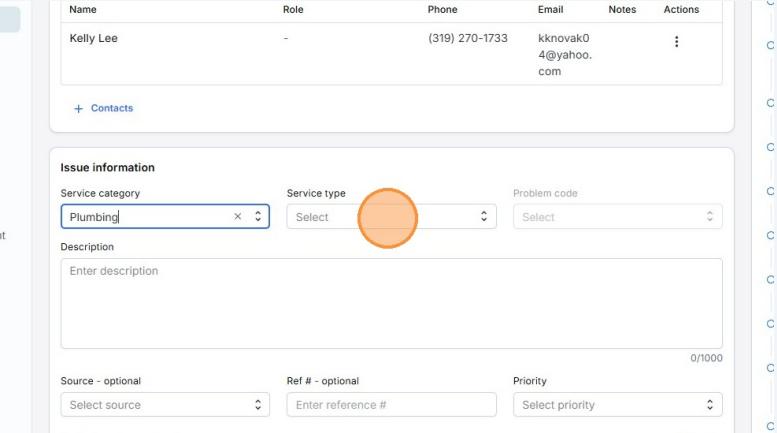Click the Priority field's chevron arrows
Image resolution: width=777 pixels, height=433 pixels.
710,405
